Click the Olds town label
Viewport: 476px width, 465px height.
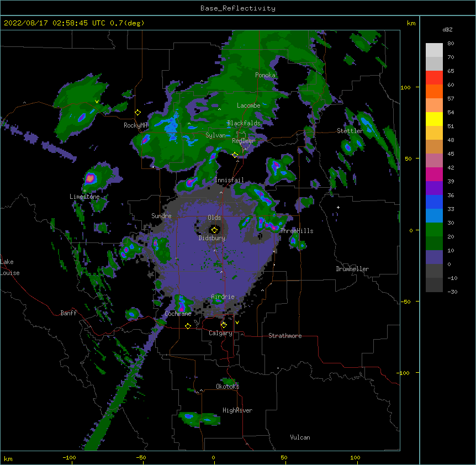point(214,218)
